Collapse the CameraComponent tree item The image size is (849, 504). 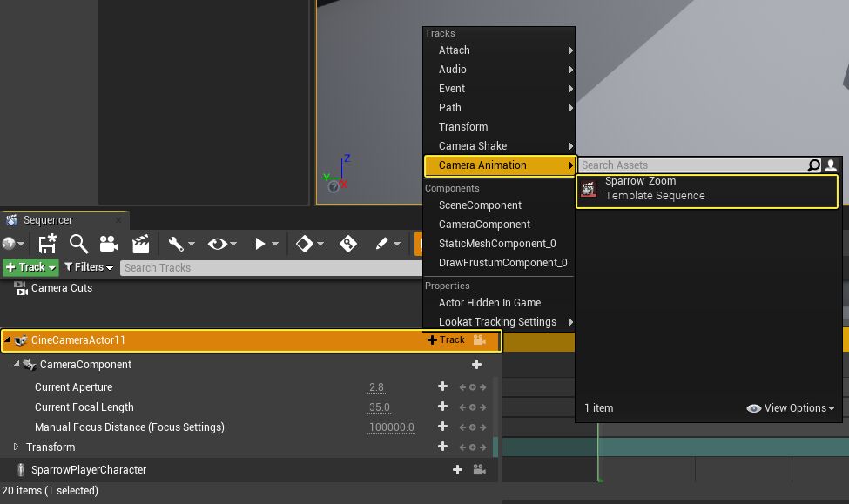pyautogui.click(x=16, y=365)
